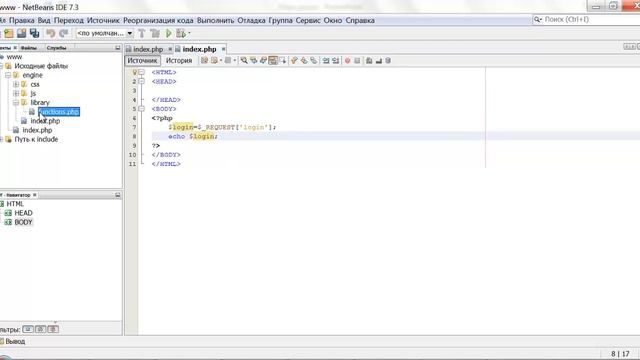
Task: Click the Redo arrow icon
Action: (63, 33)
